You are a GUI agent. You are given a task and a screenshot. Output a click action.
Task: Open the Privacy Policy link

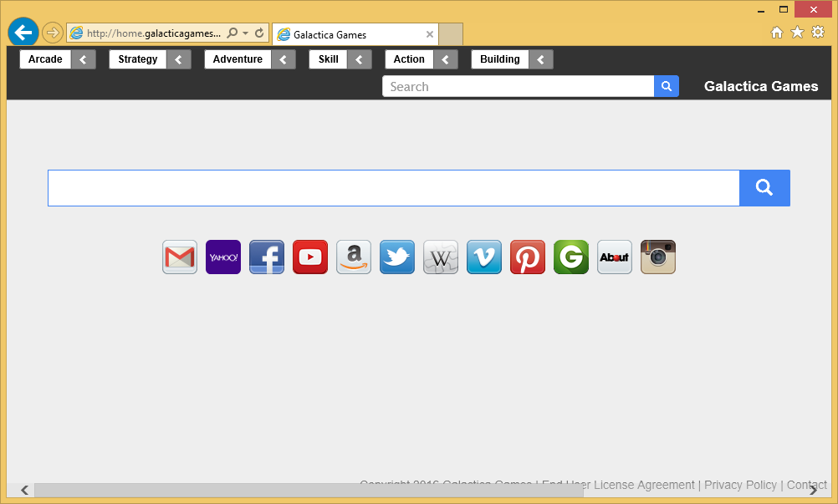[x=740, y=485]
